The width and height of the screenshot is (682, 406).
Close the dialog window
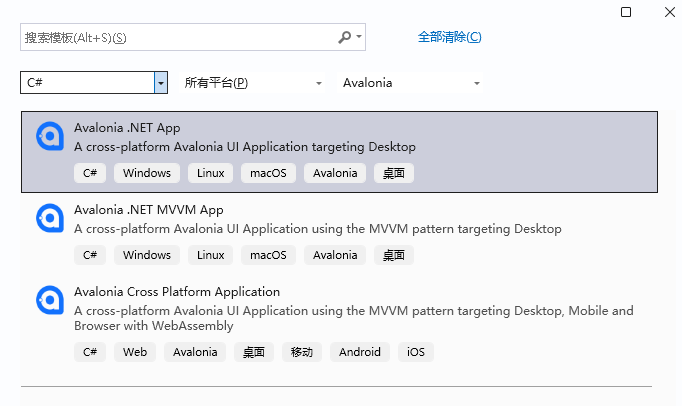pyautogui.click(x=670, y=12)
